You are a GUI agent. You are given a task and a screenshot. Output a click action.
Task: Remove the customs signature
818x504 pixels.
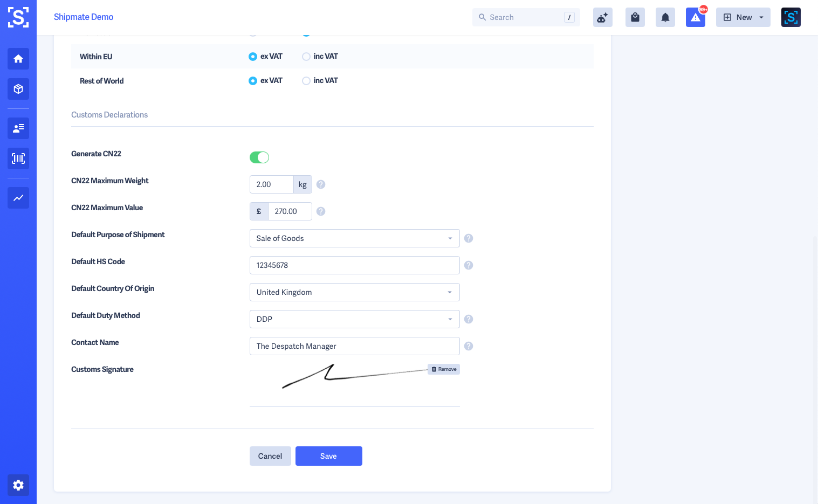pos(444,369)
